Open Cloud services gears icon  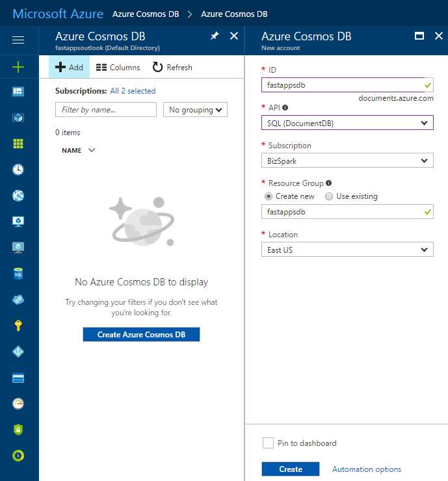pos(18,300)
